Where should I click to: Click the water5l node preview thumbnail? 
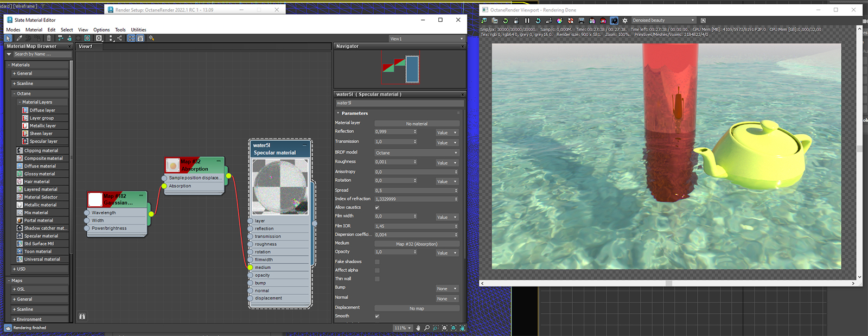click(280, 187)
